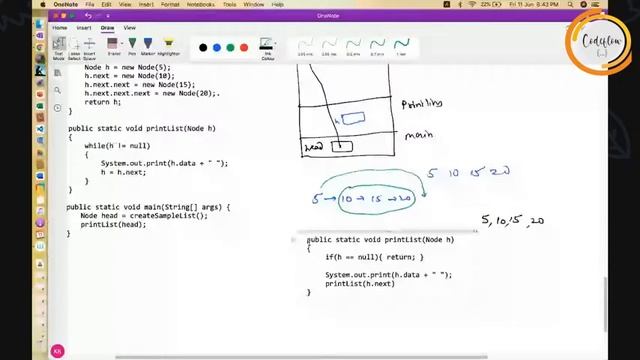The image size is (640, 360).
Task: Click the Redo arrow in title bar
Action: point(98,16)
